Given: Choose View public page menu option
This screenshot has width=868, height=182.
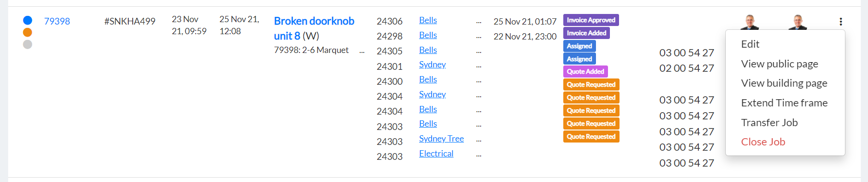Looking at the screenshot, I should coord(780,64).
